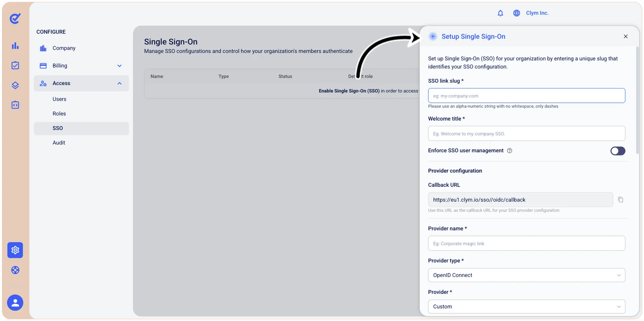Screen dimensions: 644x321
Task: Select Audit under Access
Action: coord(59,143)
